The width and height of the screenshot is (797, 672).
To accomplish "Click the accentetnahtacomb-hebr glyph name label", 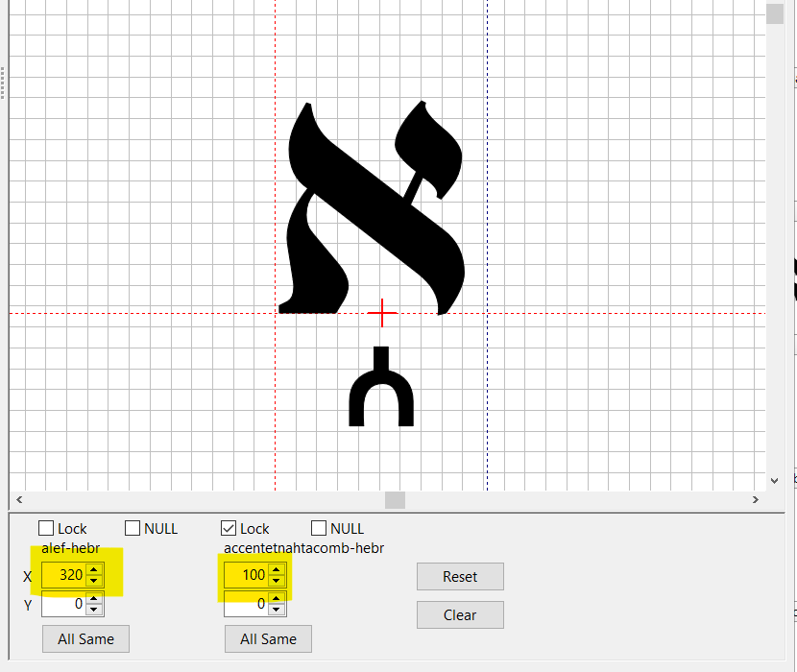I will click(304, 548).
